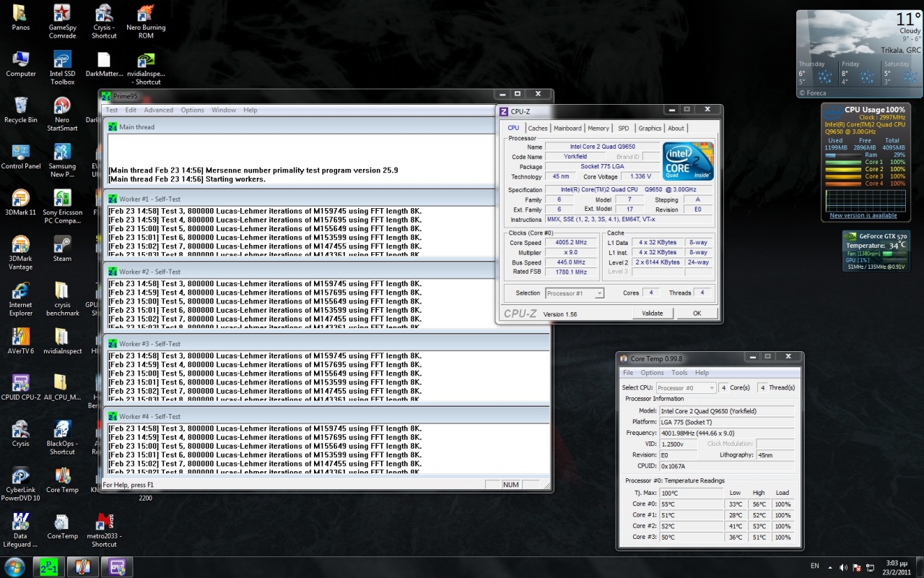
Task: Switch to the Caches tab in CPU-Z
Action: point(538,128)
